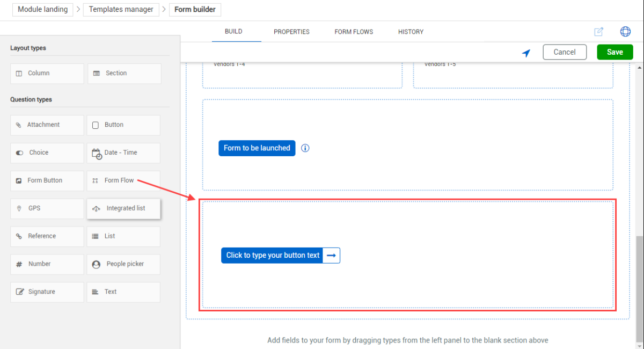
Task: Select the Date - Time question type
Action: (123, 153)
